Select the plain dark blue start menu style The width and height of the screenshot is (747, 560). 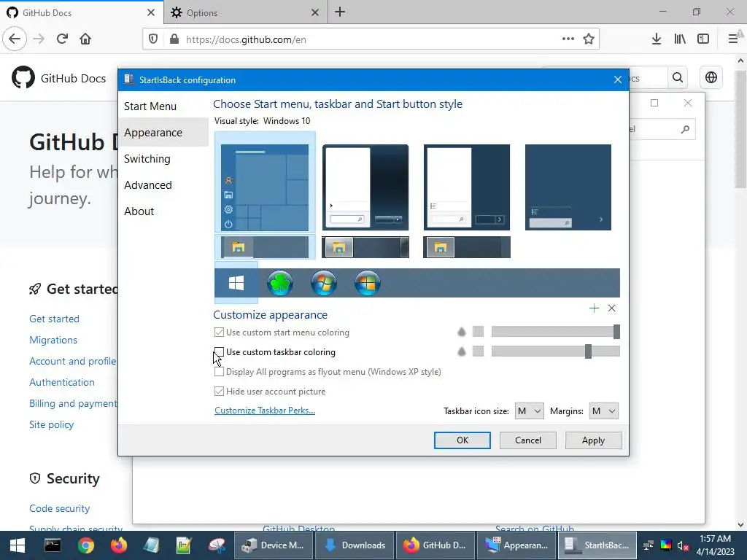click(x=568, y=187)
